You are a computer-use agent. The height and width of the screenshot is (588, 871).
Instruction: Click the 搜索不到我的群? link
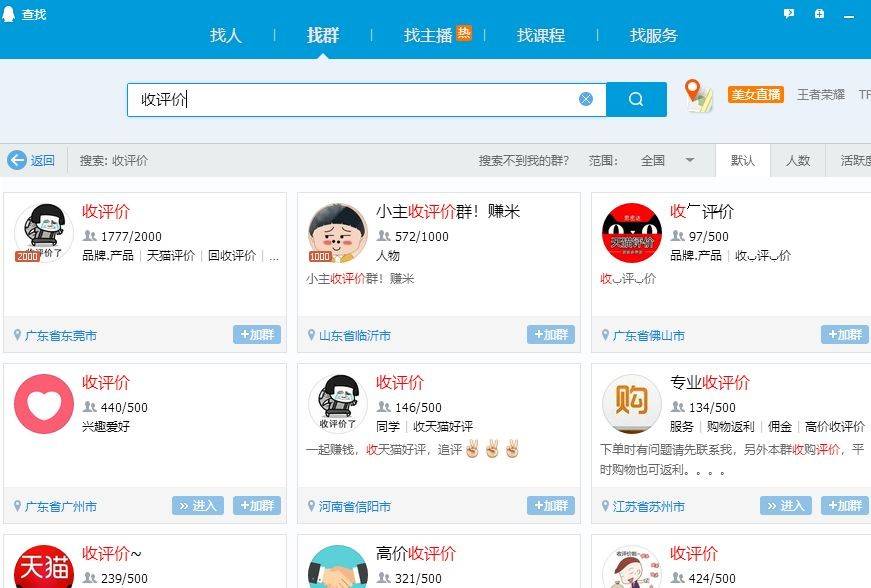tap(524, 160)
